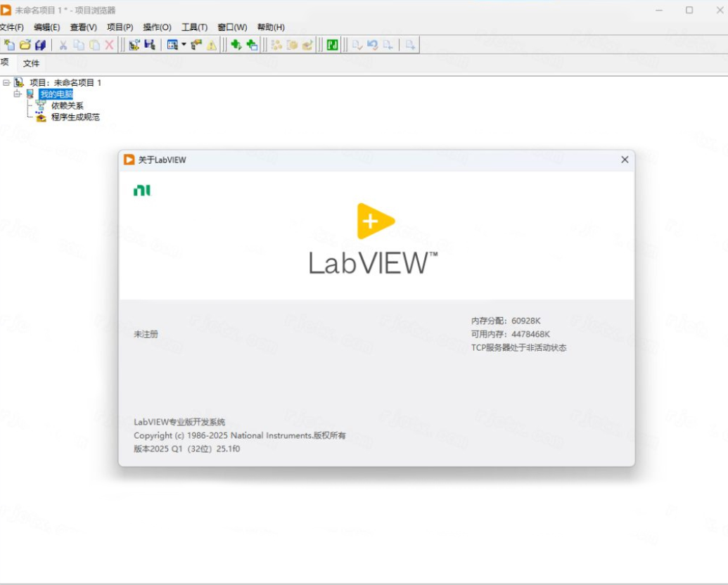Click the green square toolbar icon
This screenshot has height=585, width=728.
click(332, 45)
